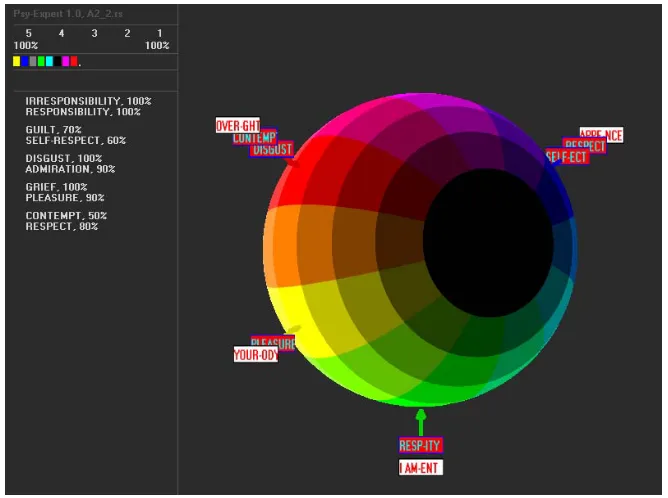Screen dimensions: 668x498
Task: Click the CONTEMPT tag beside the sphere
Action: pos(255,138)
